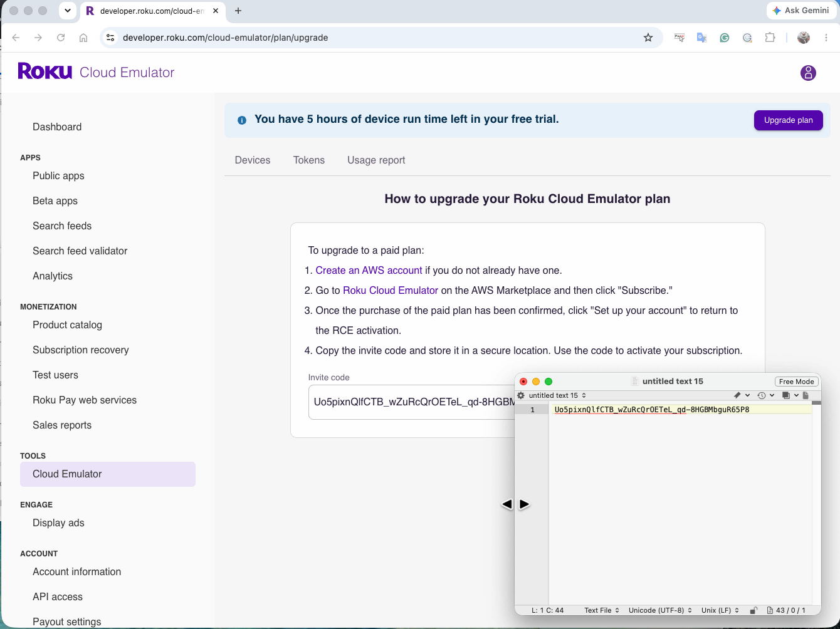Open a new browser tab with plus
Screen dimensions: 840x629
click(x=238, y=11)
